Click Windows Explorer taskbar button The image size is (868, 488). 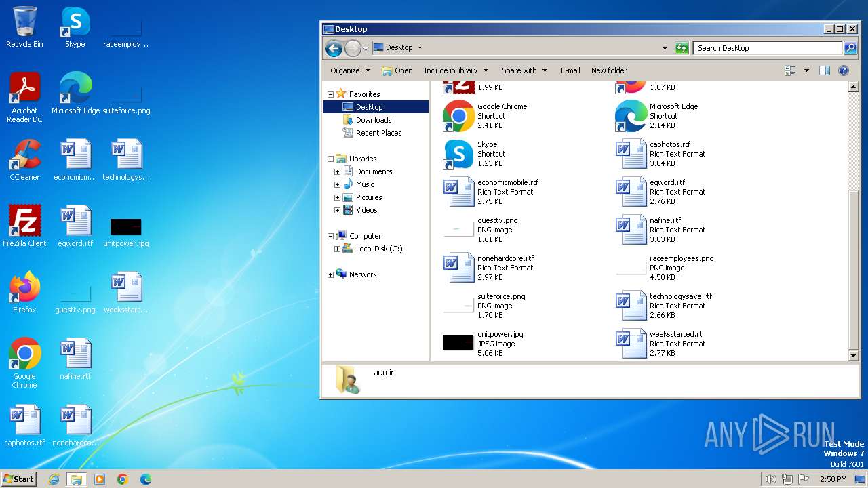pyautogui.click(x=77, y=479)
